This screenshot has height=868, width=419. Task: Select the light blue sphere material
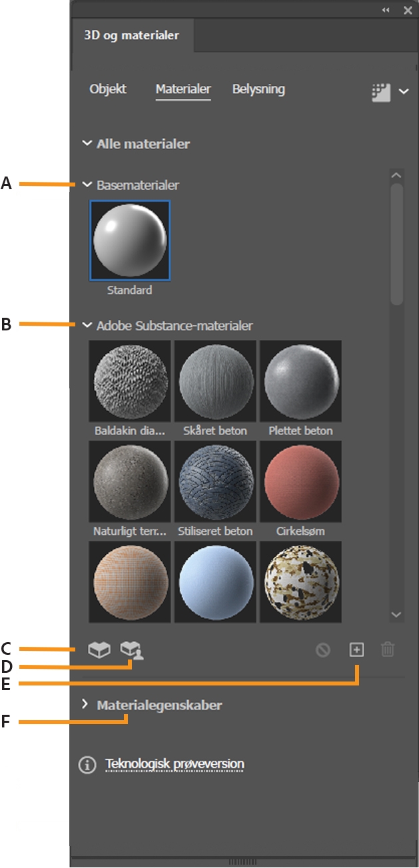click(215, 581)
